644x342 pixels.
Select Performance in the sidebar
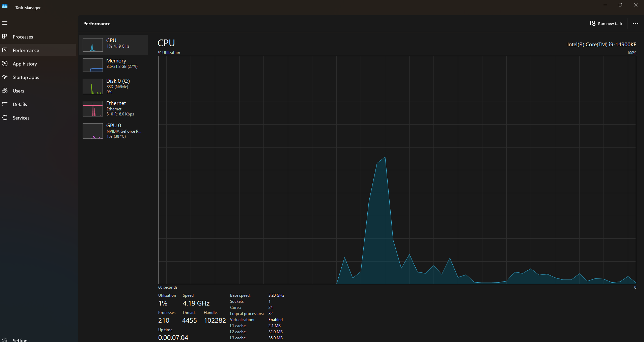(38, 50)
